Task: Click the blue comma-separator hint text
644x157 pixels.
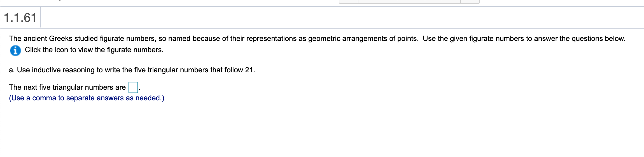Action: [x=87, y=98]
